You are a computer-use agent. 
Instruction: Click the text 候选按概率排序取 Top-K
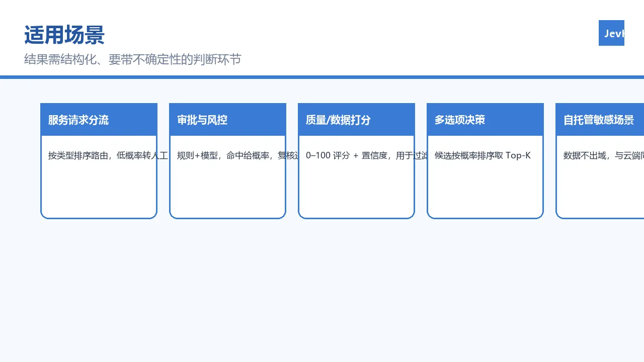tap(482, 155)
